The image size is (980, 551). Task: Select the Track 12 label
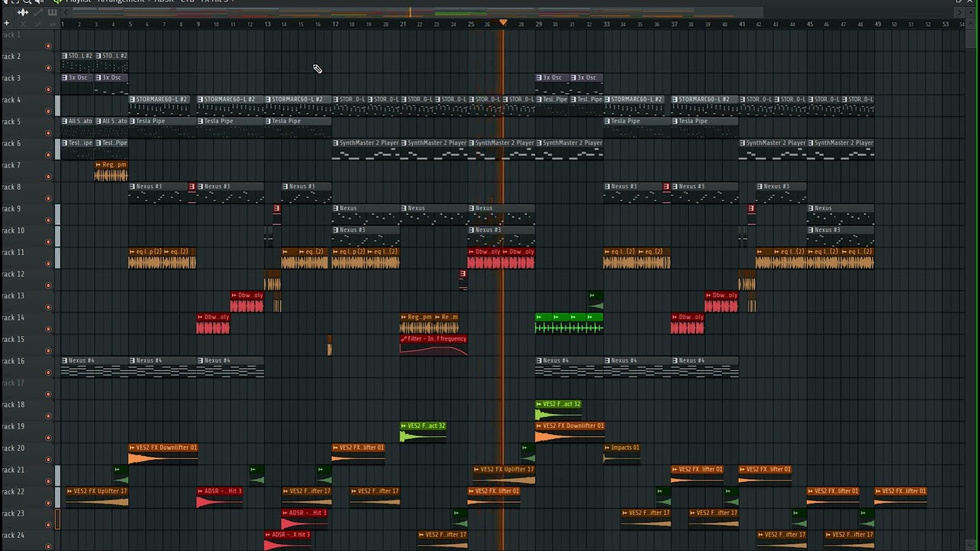(12, 274)
